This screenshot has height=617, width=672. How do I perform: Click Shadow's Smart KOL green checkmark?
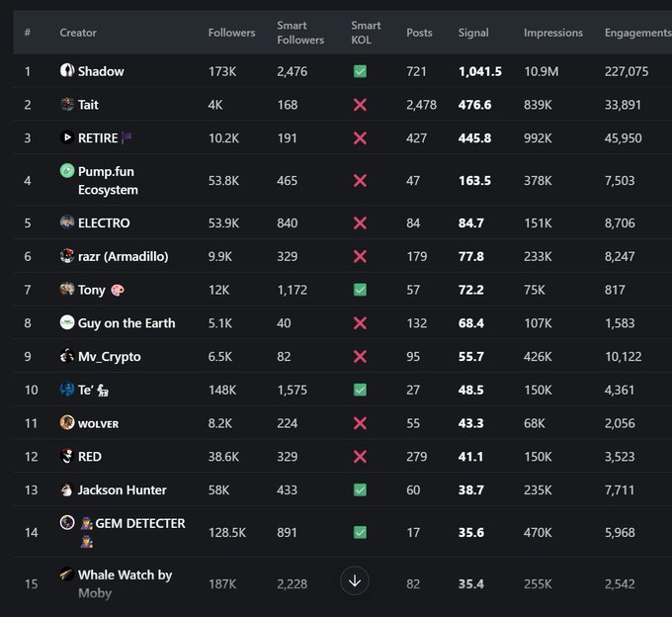coord(360,71)
